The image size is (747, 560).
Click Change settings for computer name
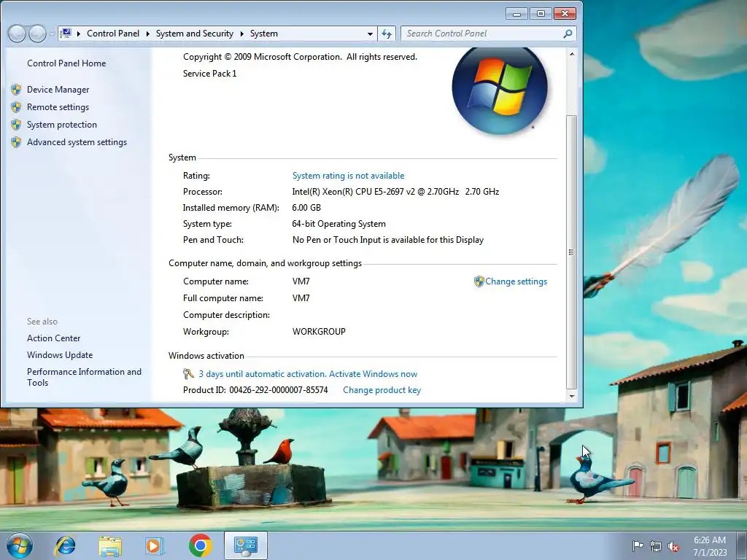[516, 281]
